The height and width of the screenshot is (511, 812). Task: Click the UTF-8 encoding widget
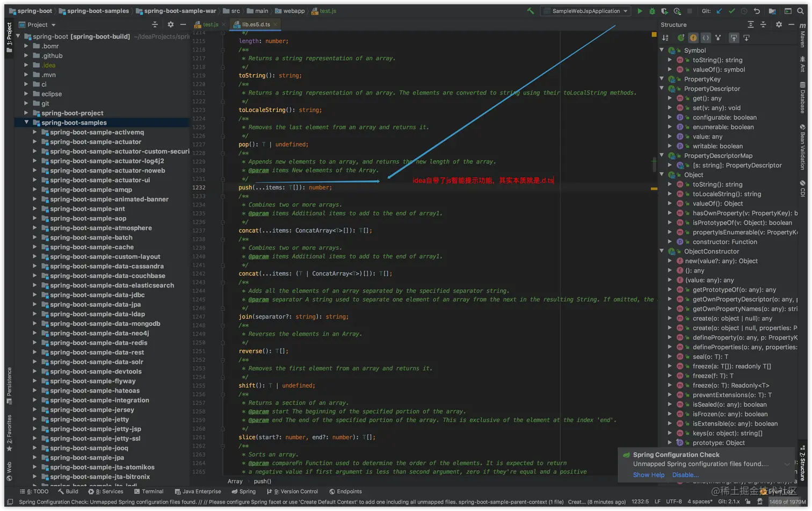[674, 502]
